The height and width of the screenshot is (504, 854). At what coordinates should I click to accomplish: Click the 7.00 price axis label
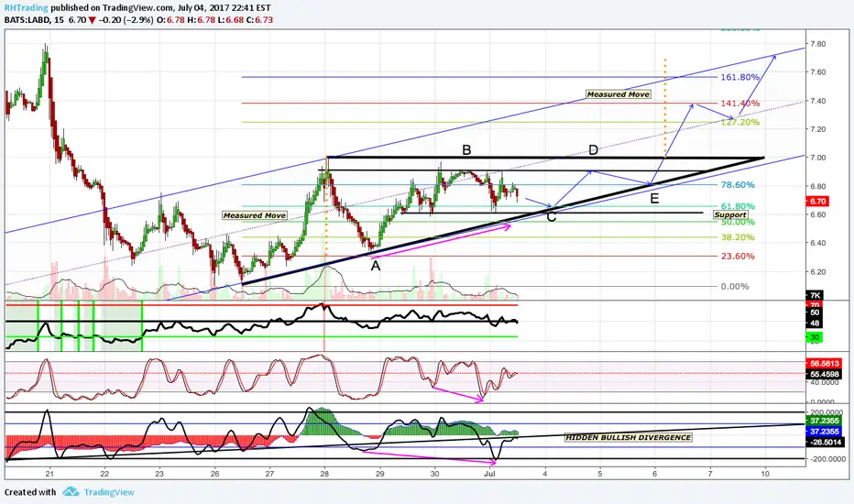817,158
